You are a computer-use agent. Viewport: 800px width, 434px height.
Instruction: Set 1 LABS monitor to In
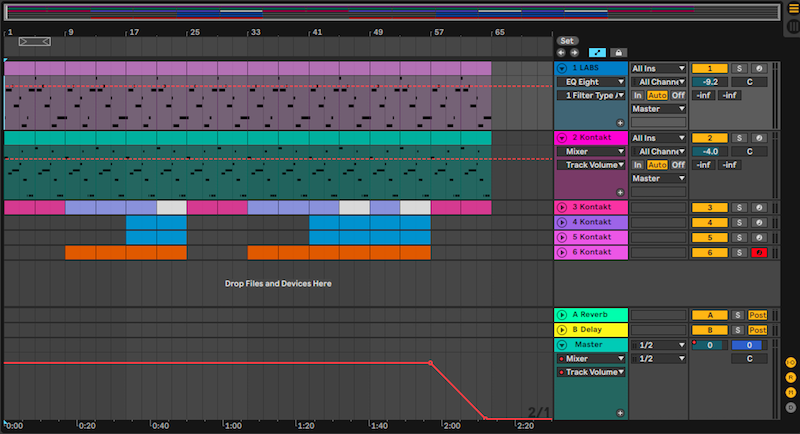point(638,95)
